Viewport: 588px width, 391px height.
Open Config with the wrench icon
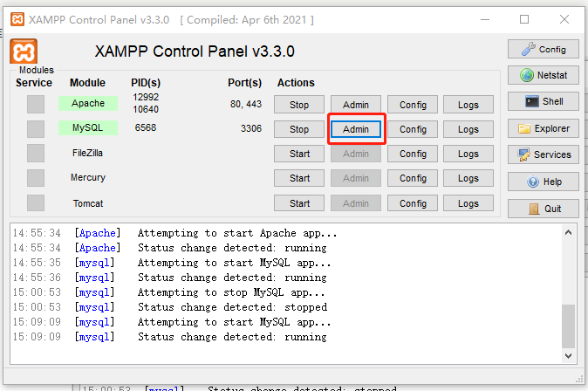point(543,49)
